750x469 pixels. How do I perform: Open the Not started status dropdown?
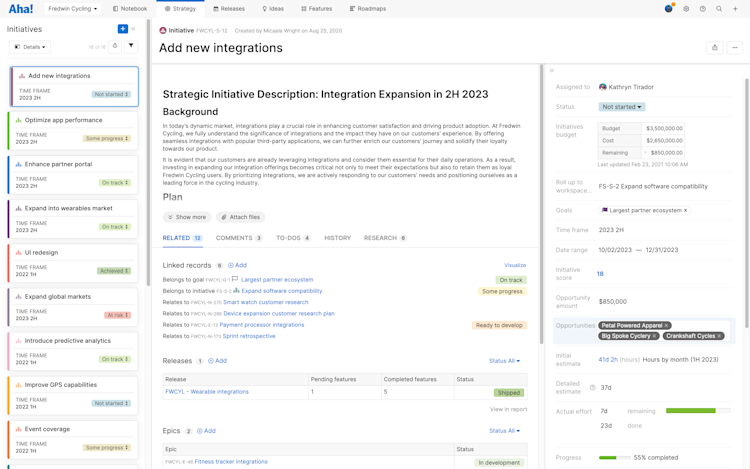pos(621,107)
